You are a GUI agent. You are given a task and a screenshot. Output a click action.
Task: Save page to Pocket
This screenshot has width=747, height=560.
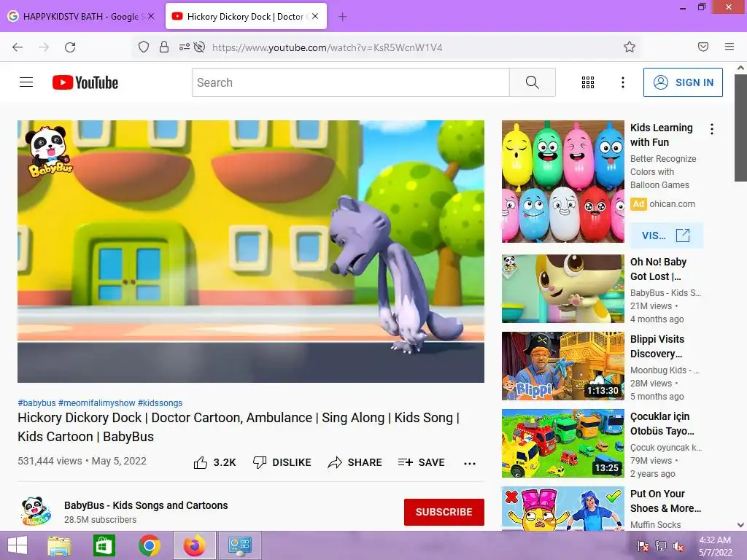703,47
